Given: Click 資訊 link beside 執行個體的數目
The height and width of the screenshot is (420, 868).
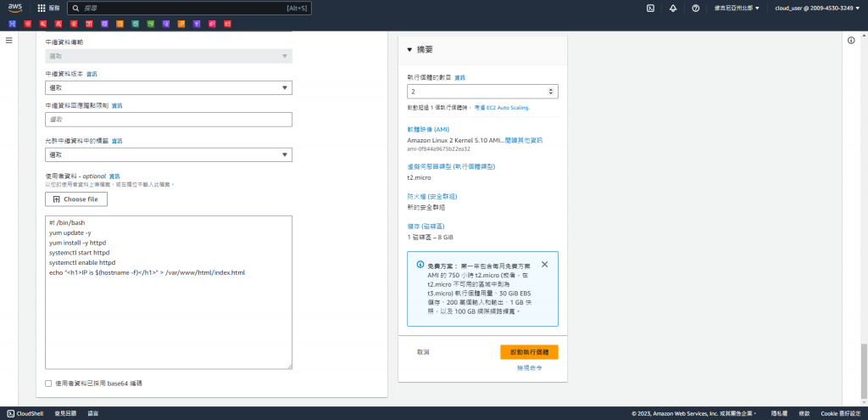Looking at the screenshot, I should pos(460,77).
